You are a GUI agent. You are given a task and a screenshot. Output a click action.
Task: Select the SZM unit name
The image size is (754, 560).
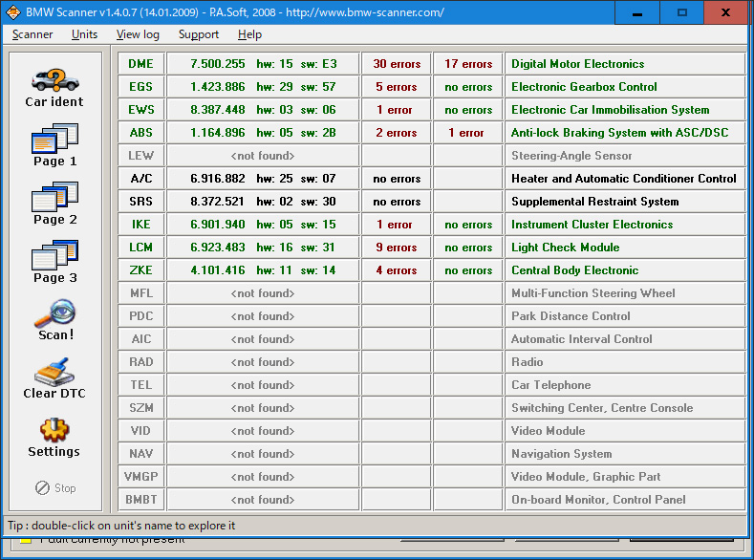[141, 408]
